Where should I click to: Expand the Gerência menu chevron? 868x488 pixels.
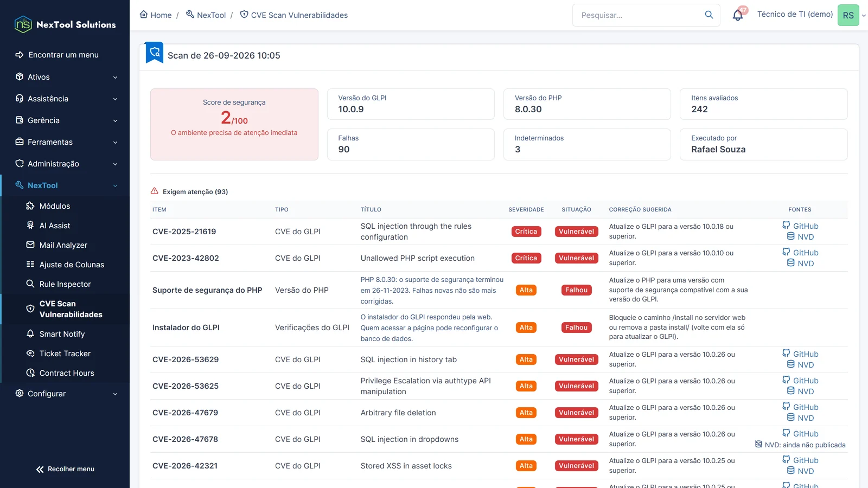pyautogui.click(x=115, y=121)
